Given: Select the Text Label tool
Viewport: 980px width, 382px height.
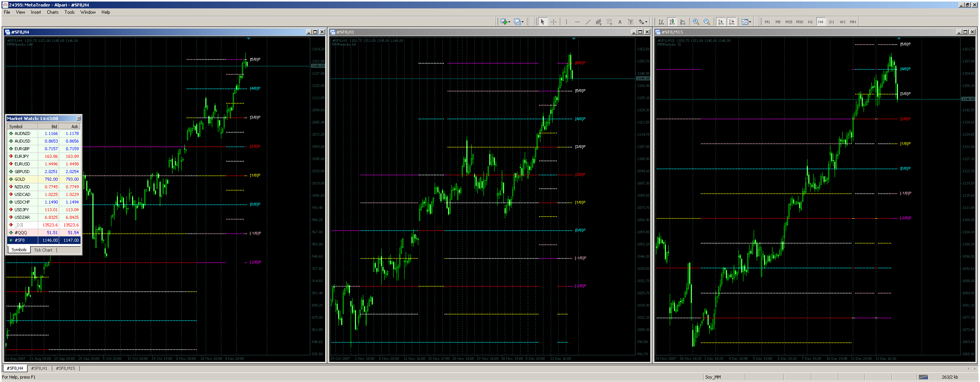Looking at the screenshot, I should [x=630, y=22].
